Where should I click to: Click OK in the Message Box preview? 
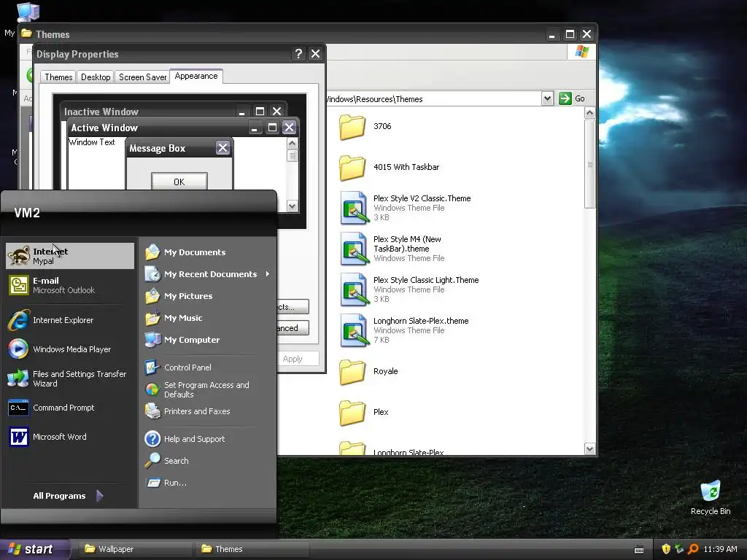click(179, 182)
